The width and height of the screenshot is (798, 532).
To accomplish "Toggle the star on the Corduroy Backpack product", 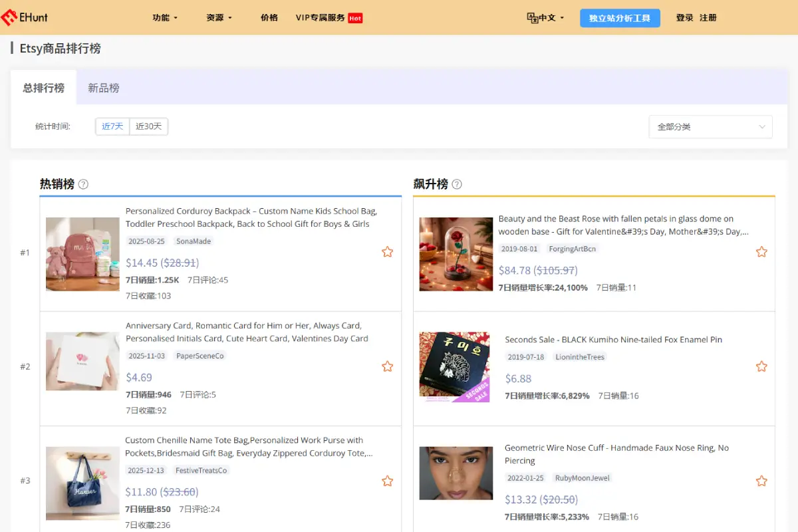I will pyautogui.click(x=387, y=251).
